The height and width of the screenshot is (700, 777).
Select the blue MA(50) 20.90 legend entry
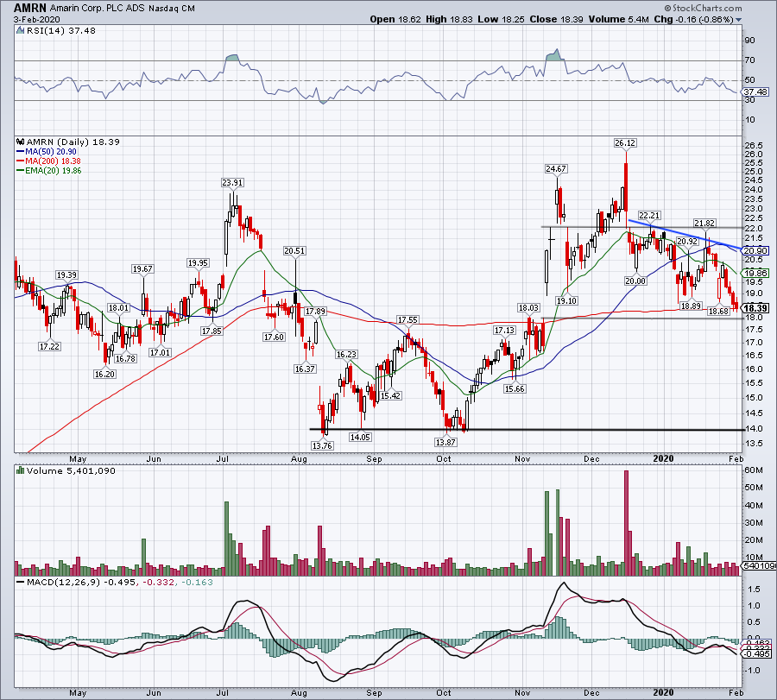(x=46, y=152)
